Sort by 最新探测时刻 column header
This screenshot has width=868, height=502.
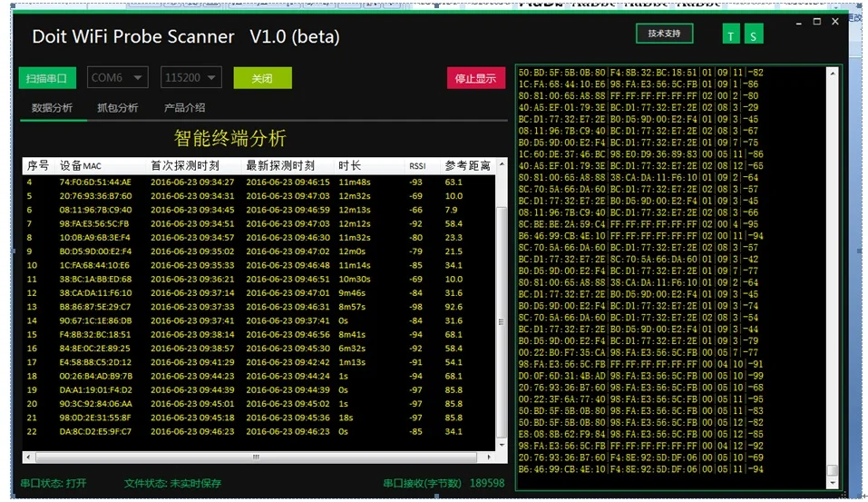pyautogui.click(x=280, y=166)
